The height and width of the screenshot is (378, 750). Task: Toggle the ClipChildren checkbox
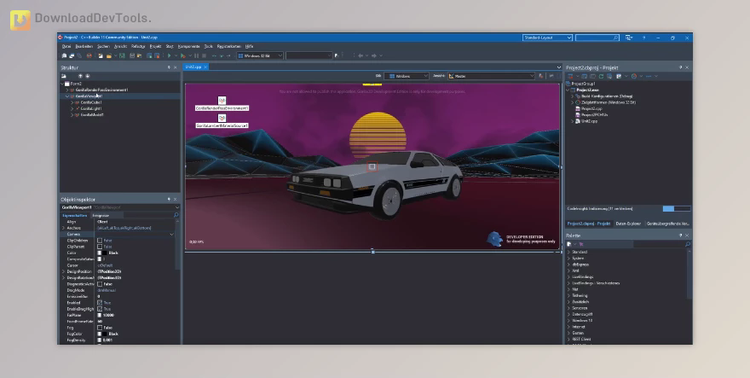99,240
